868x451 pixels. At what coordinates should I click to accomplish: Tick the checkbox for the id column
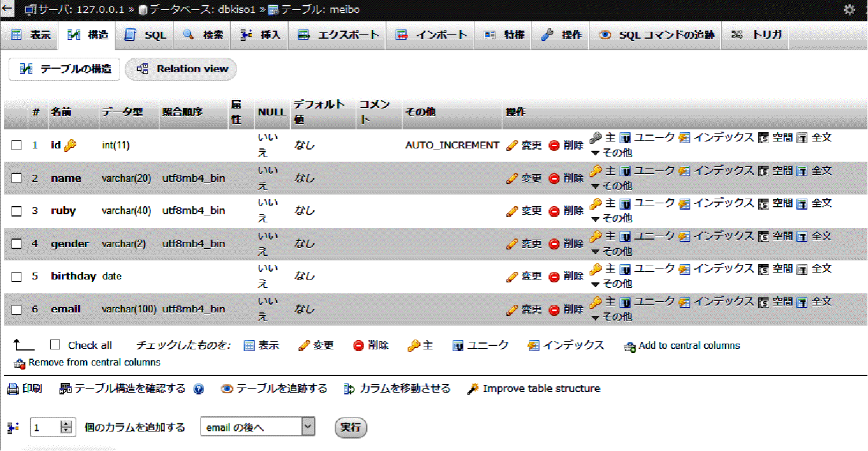click(17, 146)
